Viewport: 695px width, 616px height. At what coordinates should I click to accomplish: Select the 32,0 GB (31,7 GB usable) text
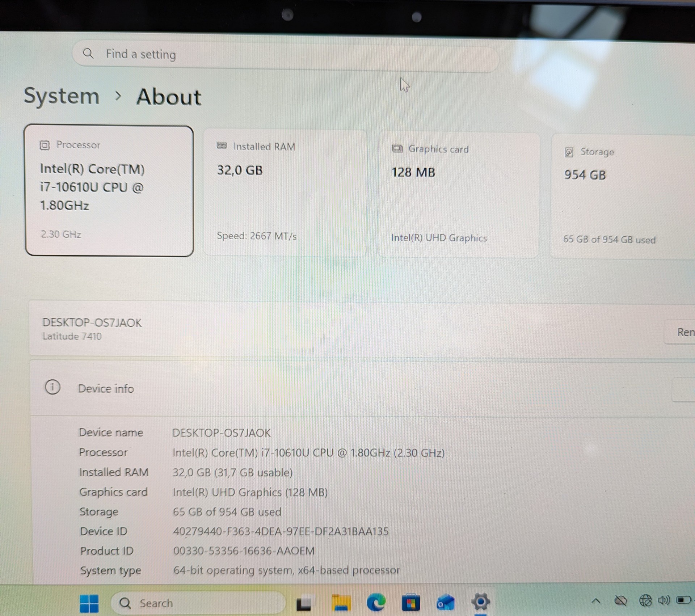click(233, 473)
